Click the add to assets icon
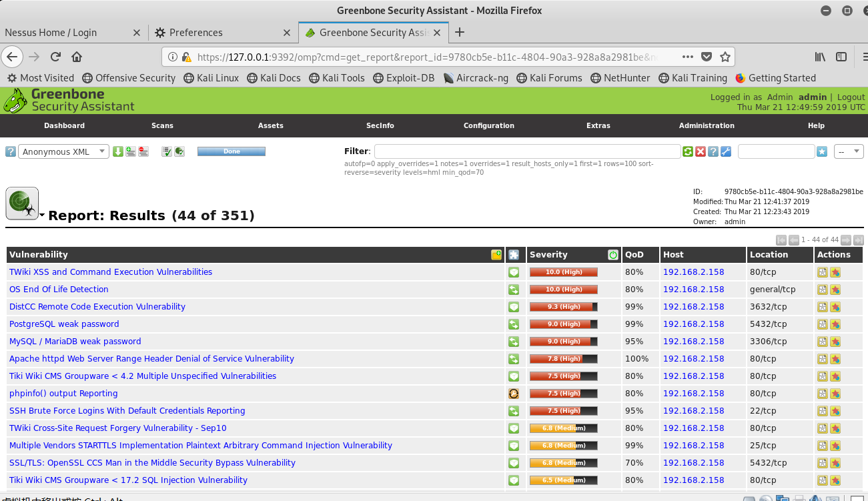 pyautogui.click(x=131, y=151)
